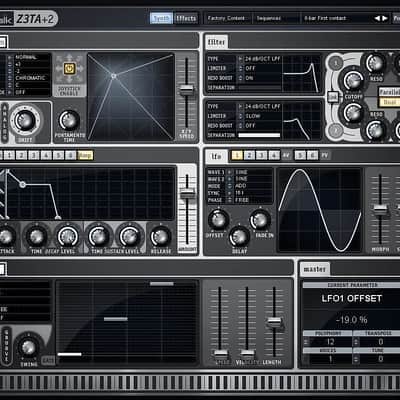Screen dimensions: 400x400
Task: Click filter 2 Reso knob
Action: pos(376,130)
